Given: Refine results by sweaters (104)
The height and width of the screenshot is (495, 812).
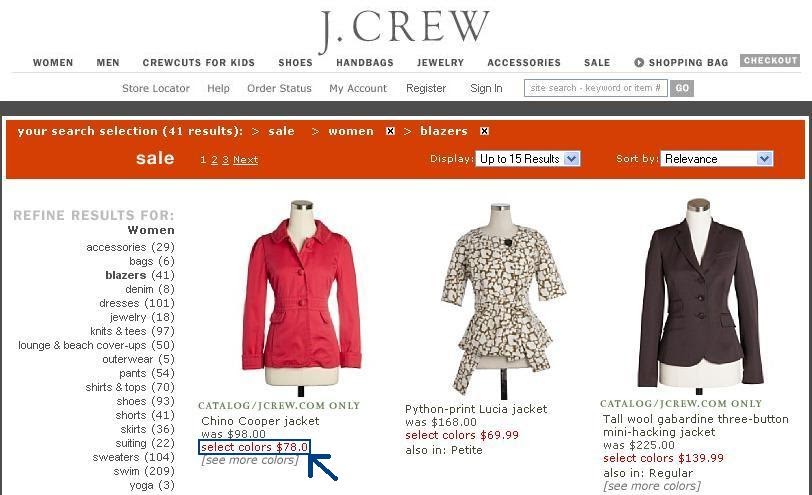Looking at the screenshot, I should pyautogui.click(x=134, y=457).
